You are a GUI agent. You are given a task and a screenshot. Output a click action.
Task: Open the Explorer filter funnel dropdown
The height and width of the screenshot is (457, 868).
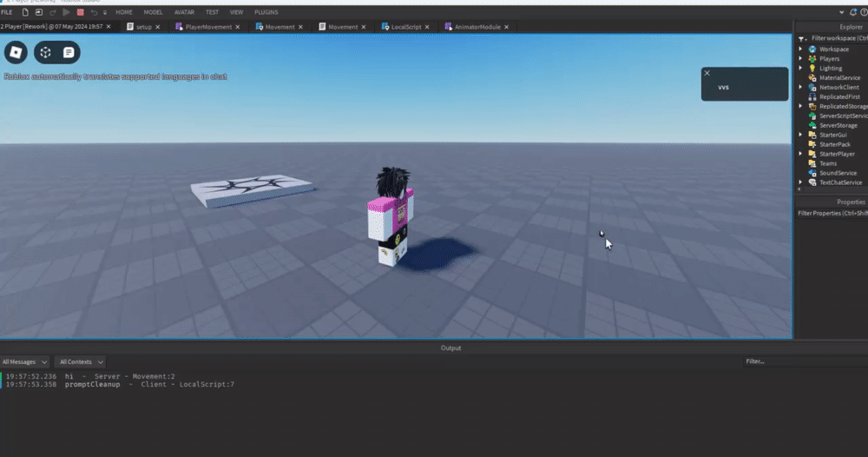coord(802,39)
